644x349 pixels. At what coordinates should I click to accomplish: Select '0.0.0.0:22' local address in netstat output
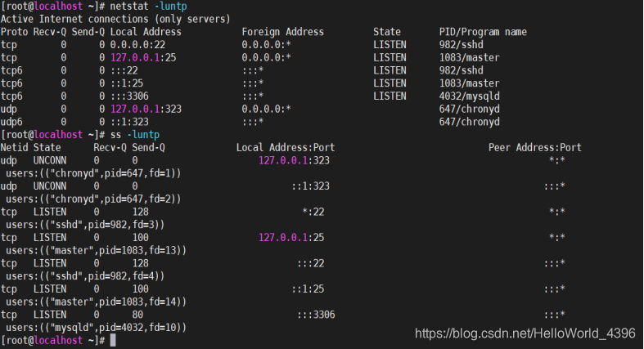(x=137, y=45)
